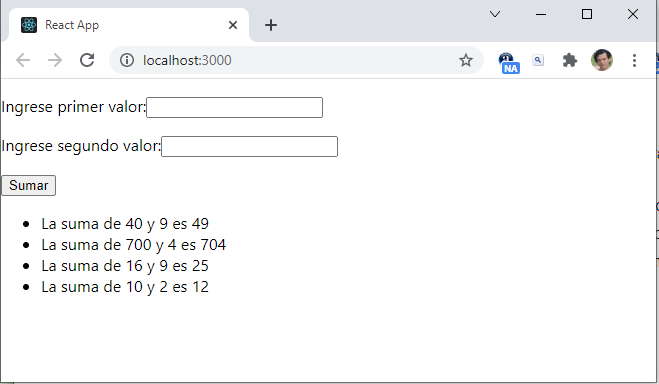Open the Extensions puzzle icon
The height and width of the screenshot is (384, 659).
[569, 60]
